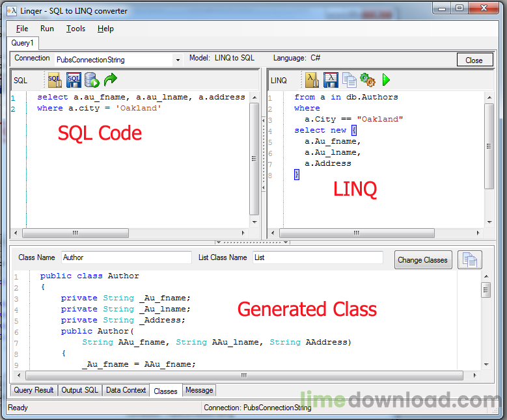Click the SQL editor vertical scrollbar
The width and height of the screenshot is (507, 420).
coord(254,159)
